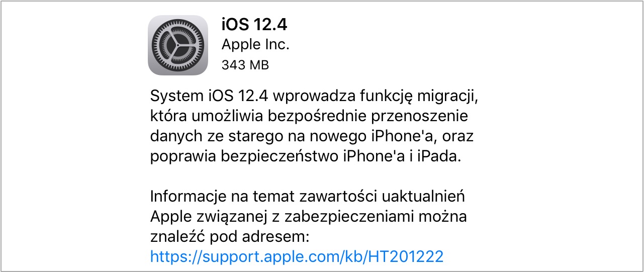This screenshot has width=644, height=272.
Task: Click the line 'która umożliwia bezpośrednie przenoszenie'
Action: 309,117
